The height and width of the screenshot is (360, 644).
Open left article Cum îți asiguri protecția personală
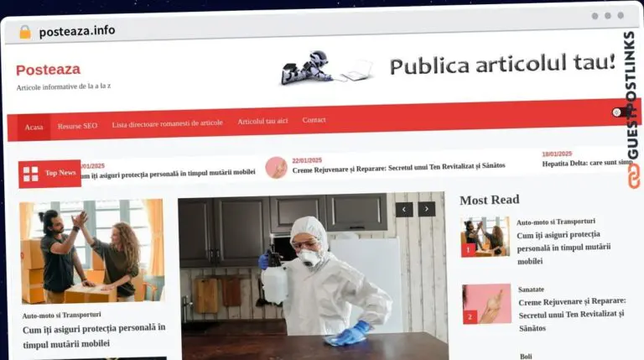[94, 336]
